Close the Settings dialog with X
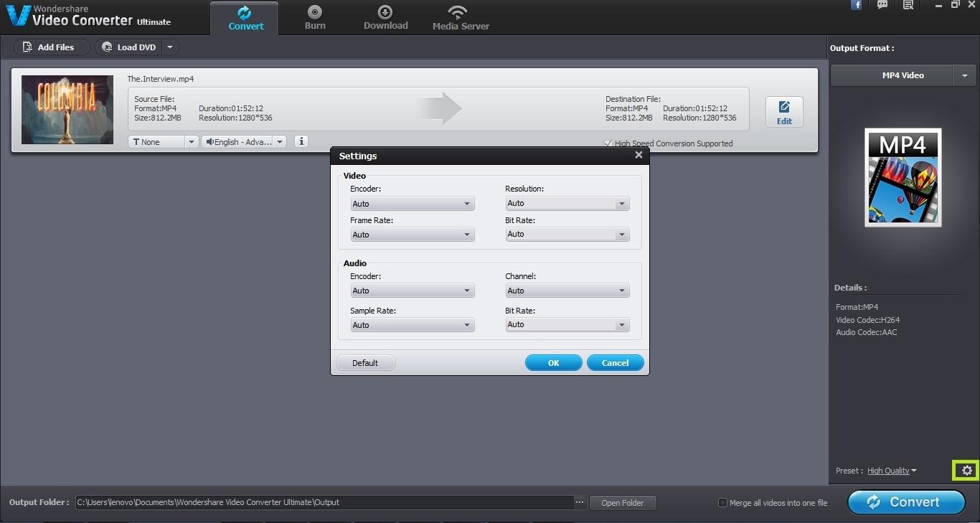Viewport: 980px width, 523px height. (x=639, y=155)
